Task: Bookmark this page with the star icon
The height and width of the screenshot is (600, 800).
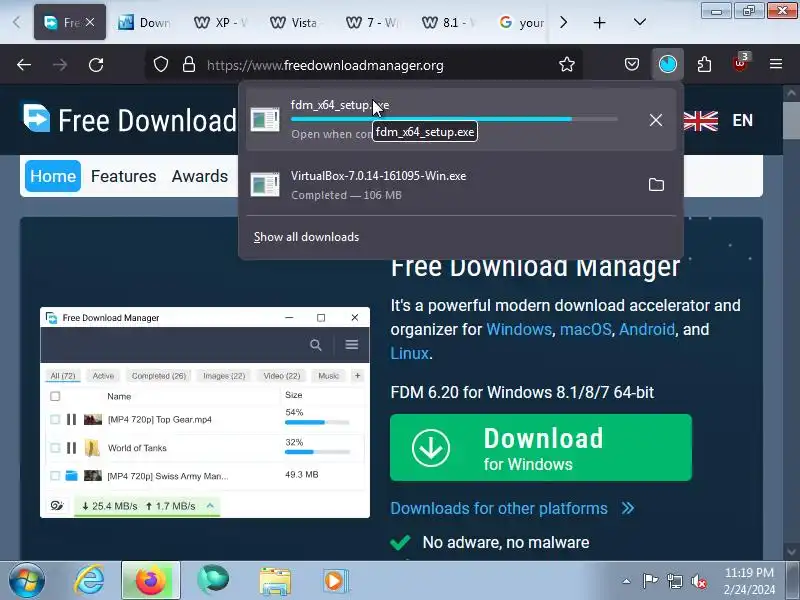Action: coord(567,65)
